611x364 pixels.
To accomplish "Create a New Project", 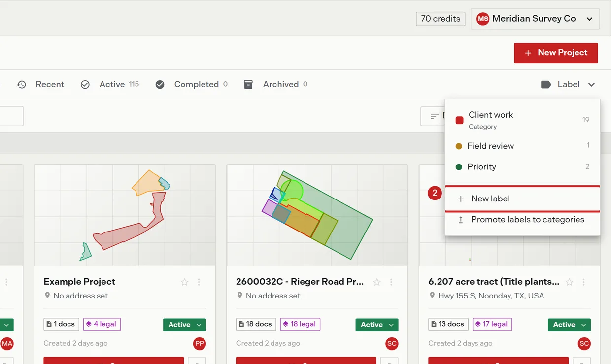I will (x=556, y=53).
